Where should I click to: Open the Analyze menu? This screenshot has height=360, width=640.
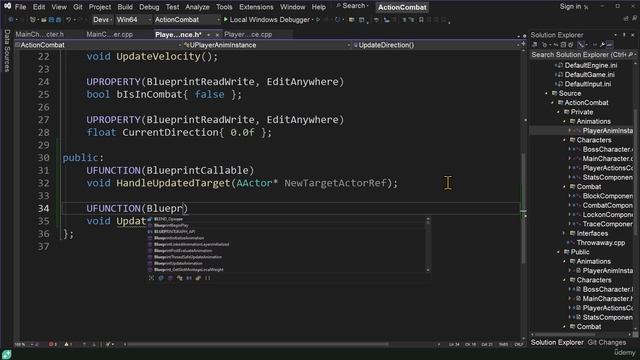pyautogui.click(x=197, y=7)
